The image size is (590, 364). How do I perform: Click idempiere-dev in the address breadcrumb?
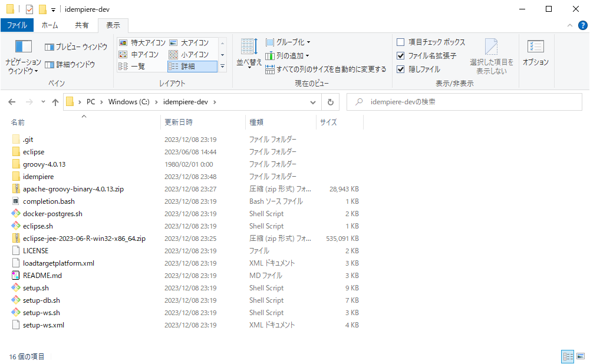coord(186,102)
